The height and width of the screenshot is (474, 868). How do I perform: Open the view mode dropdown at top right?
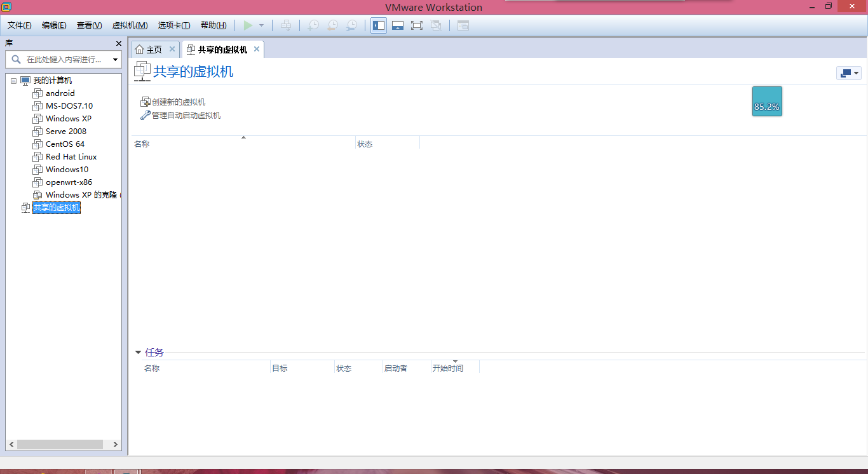pyautogui.click(x=848, y=73)
